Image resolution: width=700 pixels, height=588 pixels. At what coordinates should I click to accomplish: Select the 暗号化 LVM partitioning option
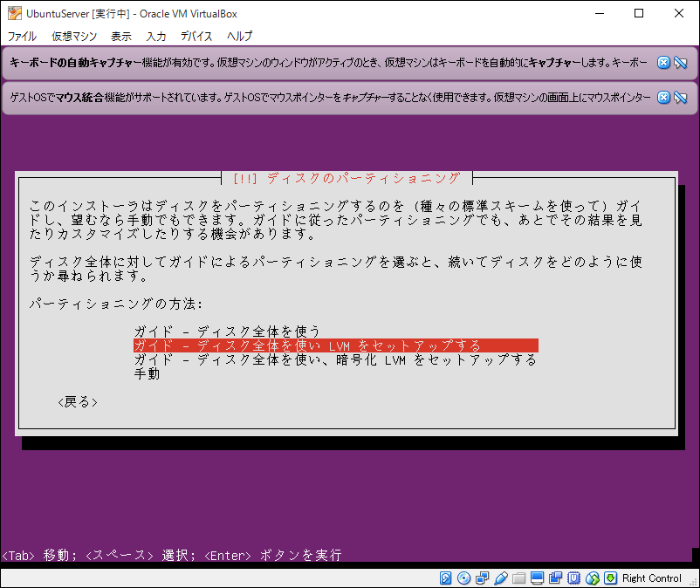[335, 359]
